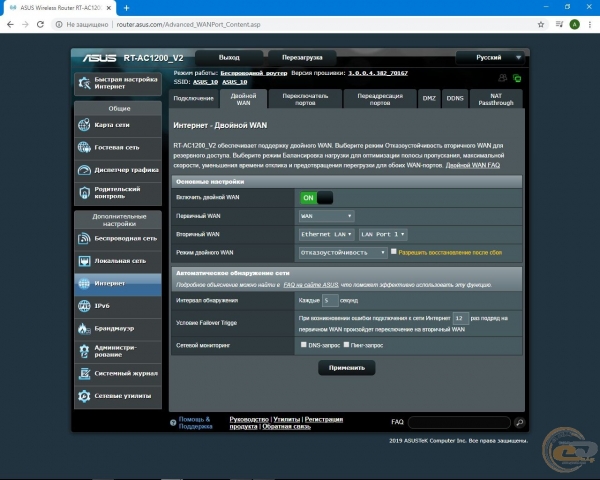Reload the page with refresh icon
This screenshot has height=480, width=600.
[40, 24]
